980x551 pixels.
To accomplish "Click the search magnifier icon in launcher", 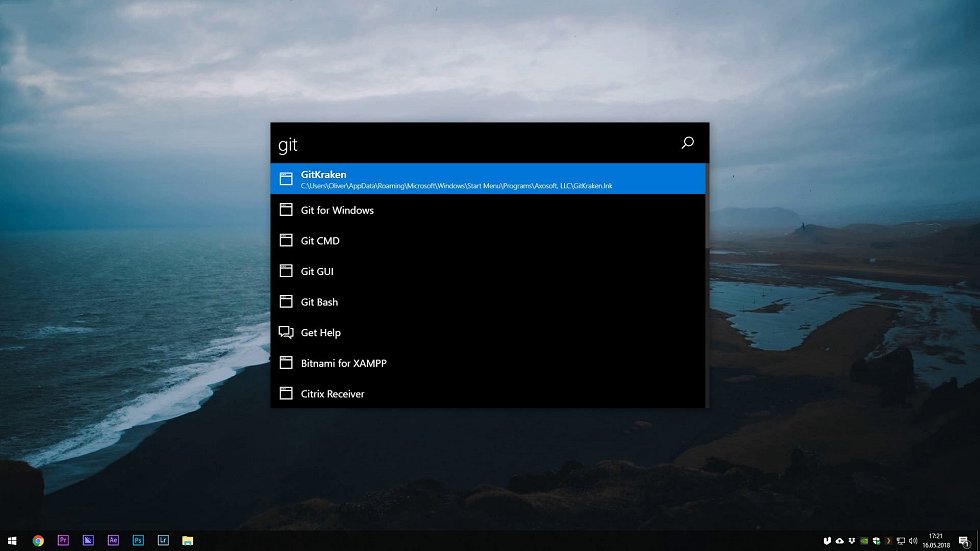I will 688,143.
